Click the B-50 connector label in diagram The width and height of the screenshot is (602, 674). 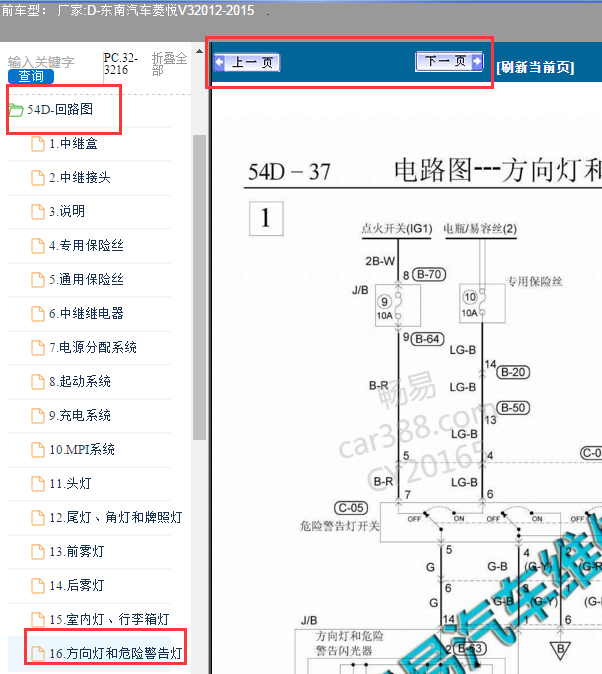pyautogui.click(x=513, y=407)
